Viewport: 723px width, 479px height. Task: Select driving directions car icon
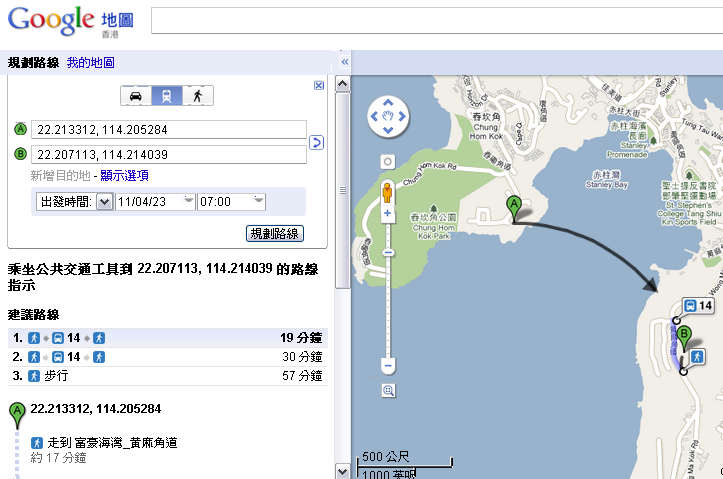point(136,96)
